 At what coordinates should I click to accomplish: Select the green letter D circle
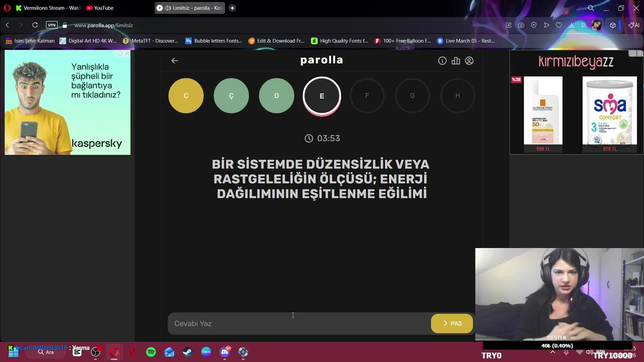pyautogui.click(x=277, y=96)
